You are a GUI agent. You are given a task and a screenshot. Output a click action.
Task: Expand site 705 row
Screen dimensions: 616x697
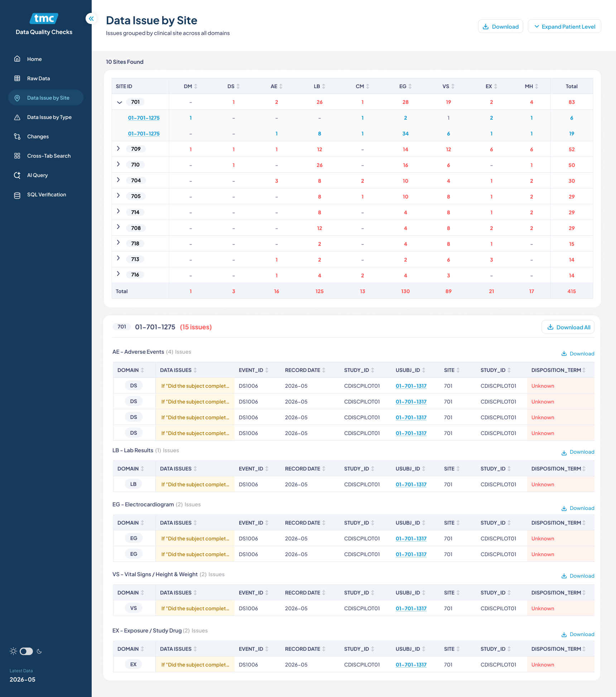click(118, 196)
